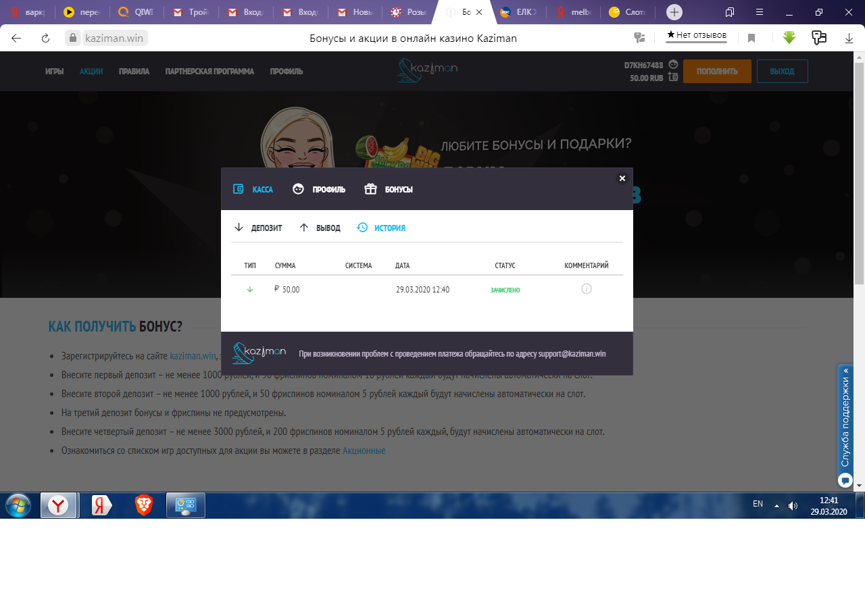The image size is (865, 616).
Task: Switch to the Розыгрыш browser tab
Action: [410, 12]
